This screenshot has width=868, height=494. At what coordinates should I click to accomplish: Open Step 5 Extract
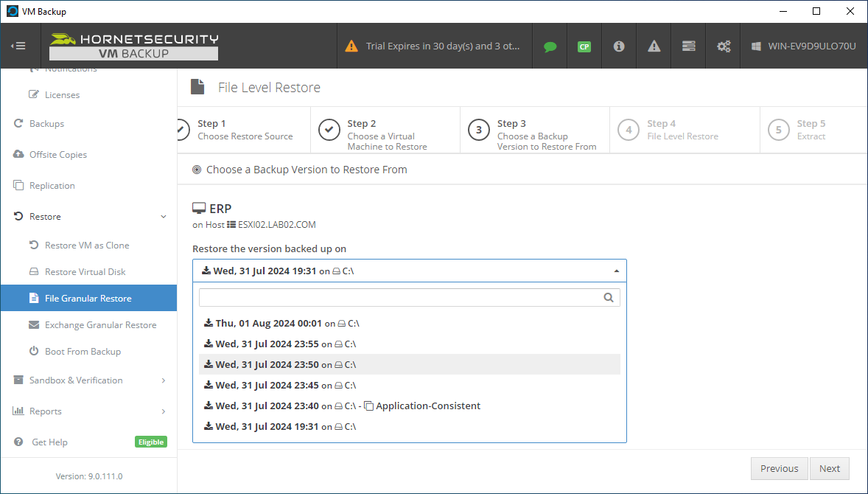click(813, 131)
